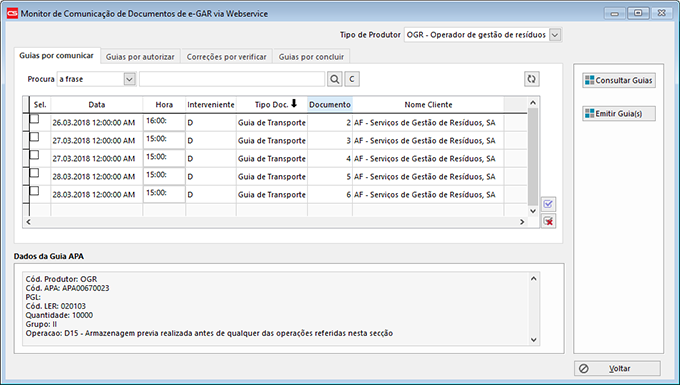This screenshot has height=385, width=680.
Task: Click the Documento column header
Action: (330, 104)
